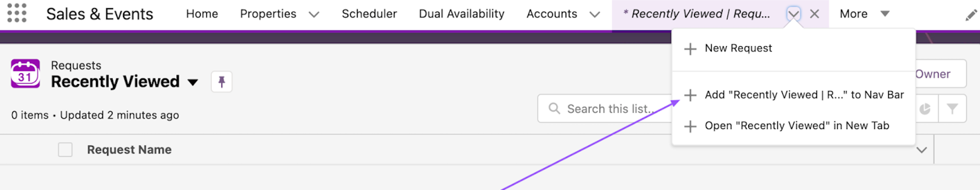
Task: Toggle the Recently Viewed tab's chevron menu
Action: (793, 14)
